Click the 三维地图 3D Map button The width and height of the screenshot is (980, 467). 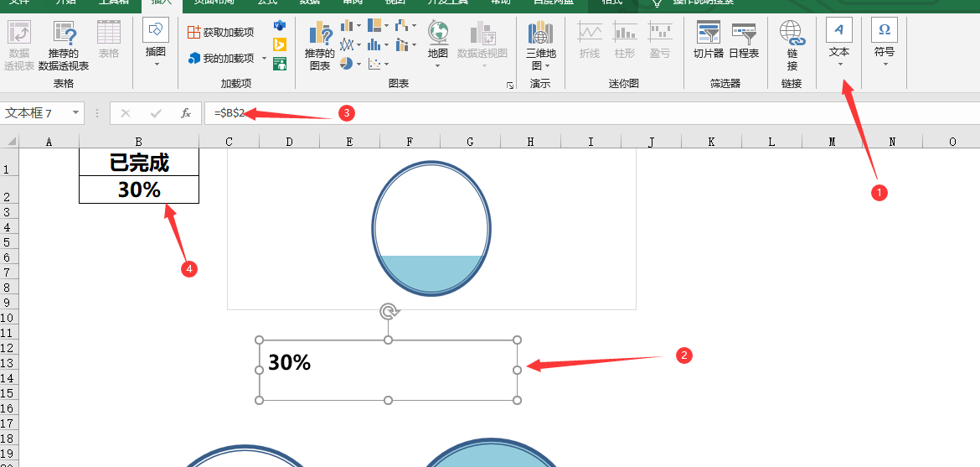point(541,45)
